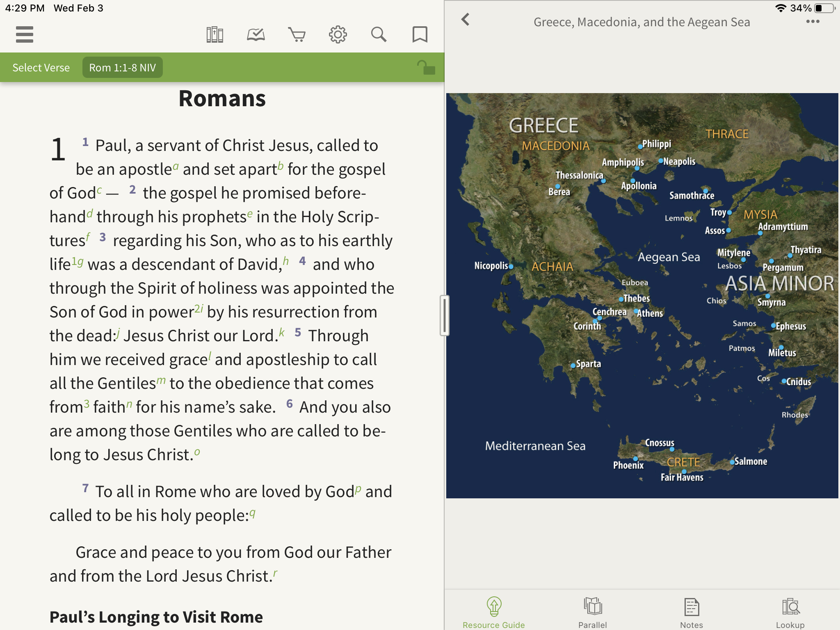Grab the split-pane divider handle

point(444,315)
